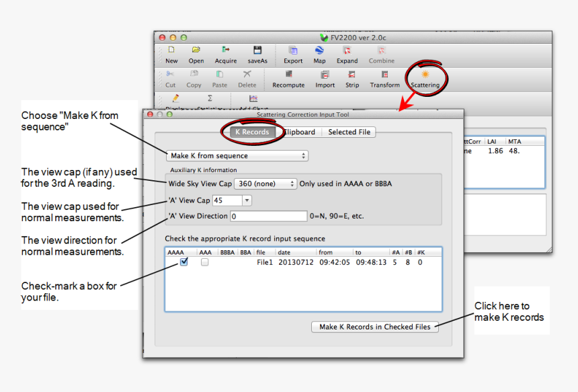Open the Map tool icon

319,50
